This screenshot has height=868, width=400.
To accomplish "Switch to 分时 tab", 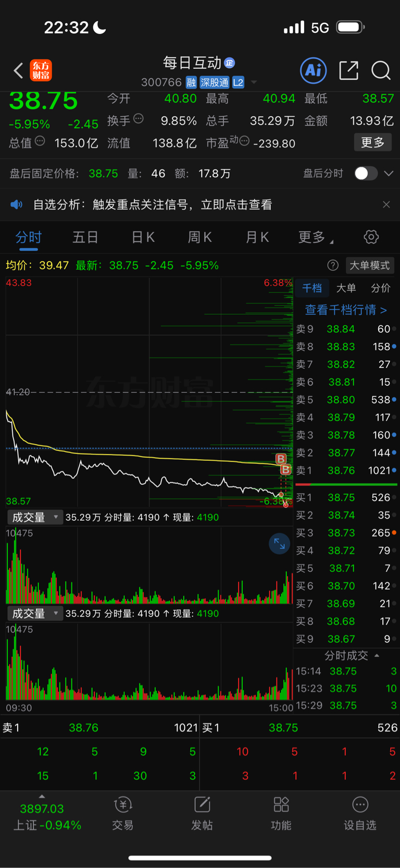I will tap(28, 238).
